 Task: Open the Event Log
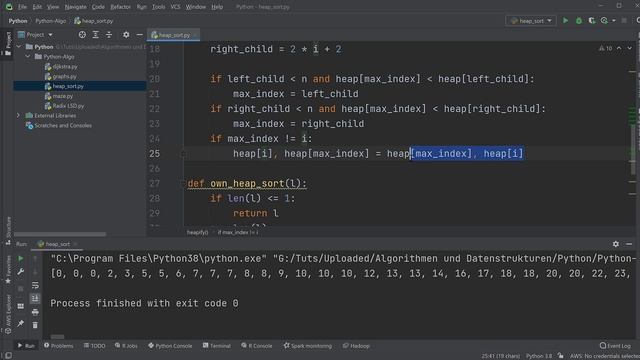coord(615,346)
